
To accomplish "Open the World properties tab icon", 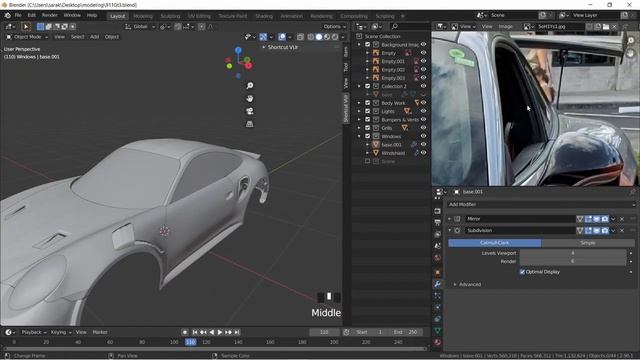I will (438, 258).
